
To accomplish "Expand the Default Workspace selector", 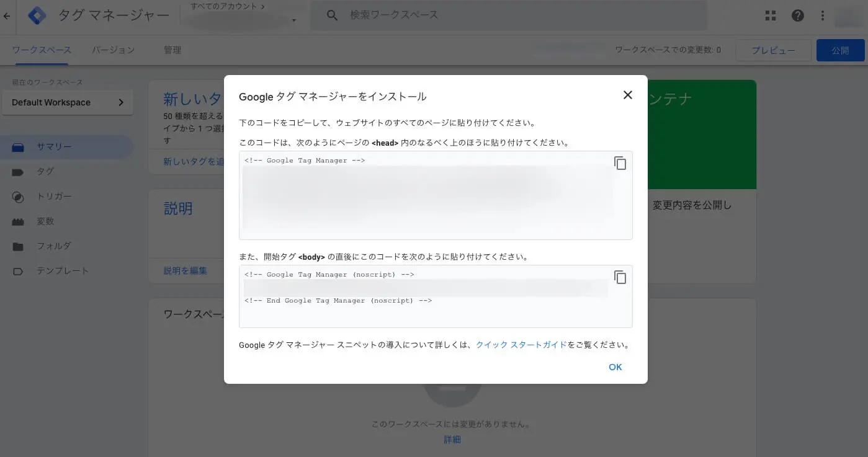I will pyautogui.click(x=68, y=102).
